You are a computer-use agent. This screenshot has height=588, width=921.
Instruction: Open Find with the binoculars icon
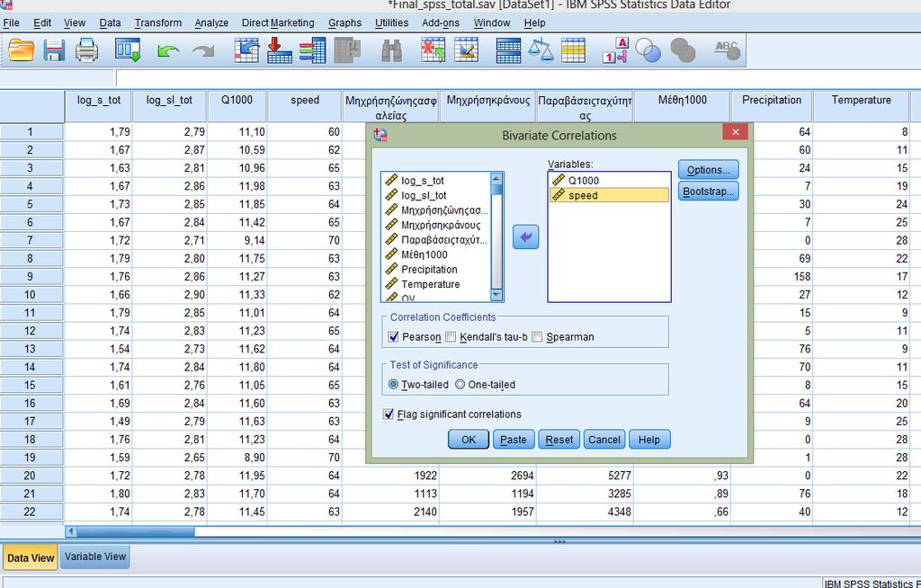pos(391,50)
